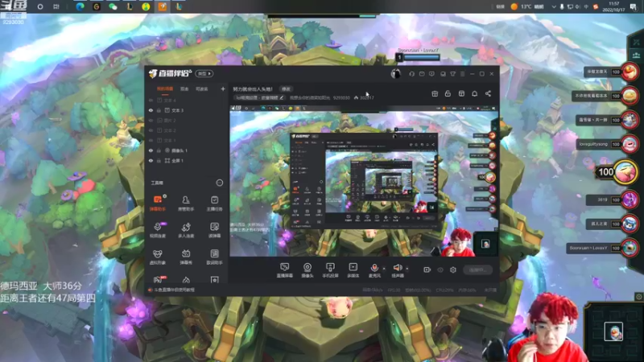Toggle the lock on 全屏 1 source

(159, 160)
